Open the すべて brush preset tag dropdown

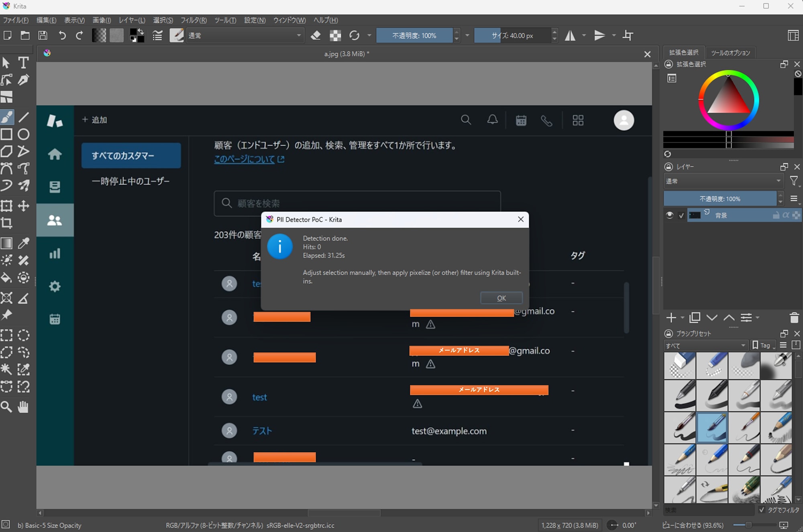pos(705,345)
